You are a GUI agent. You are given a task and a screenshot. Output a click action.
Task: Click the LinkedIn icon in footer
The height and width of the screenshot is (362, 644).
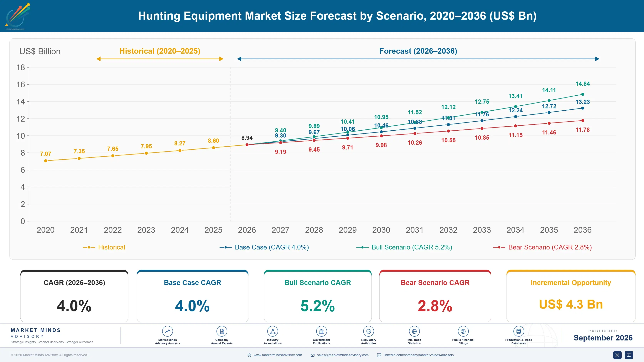click(379, 355)
